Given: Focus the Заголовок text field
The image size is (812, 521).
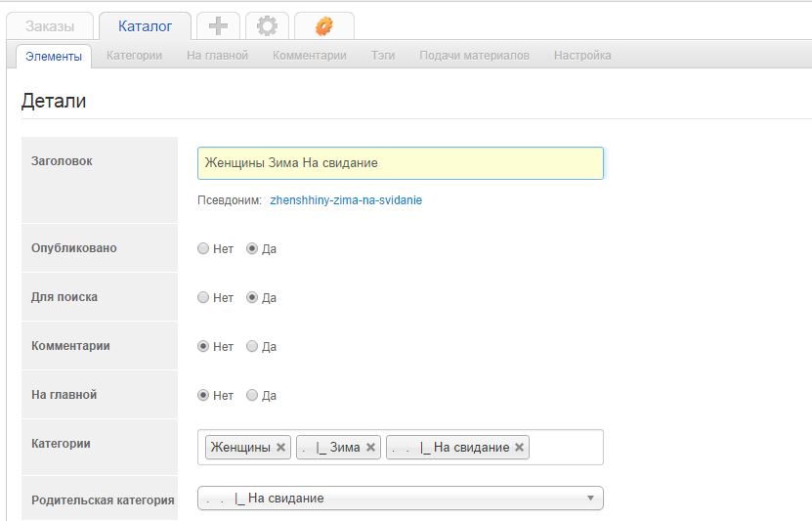Looking at the screenshot, I should tap(401, 163).
